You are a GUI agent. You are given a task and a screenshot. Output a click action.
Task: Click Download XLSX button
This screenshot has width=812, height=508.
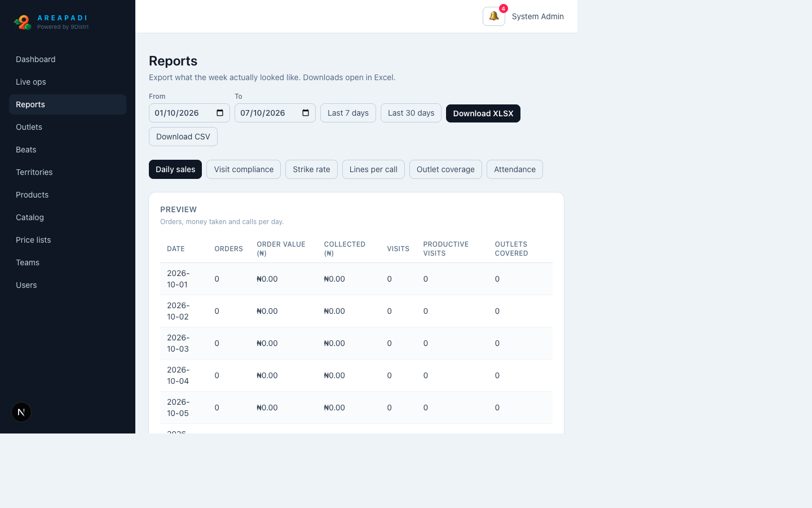483,113
